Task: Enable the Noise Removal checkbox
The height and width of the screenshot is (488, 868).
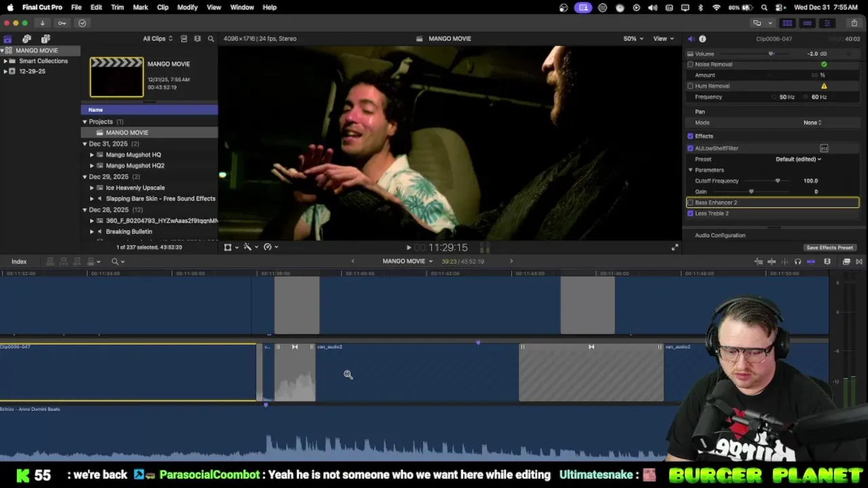Action: click(x=690, y=64)
